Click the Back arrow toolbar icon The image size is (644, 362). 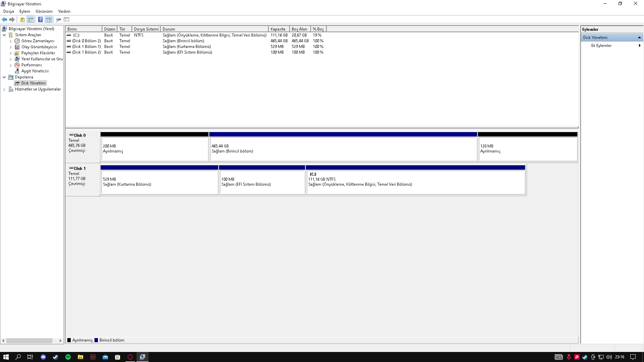click(x=4, y=19)
